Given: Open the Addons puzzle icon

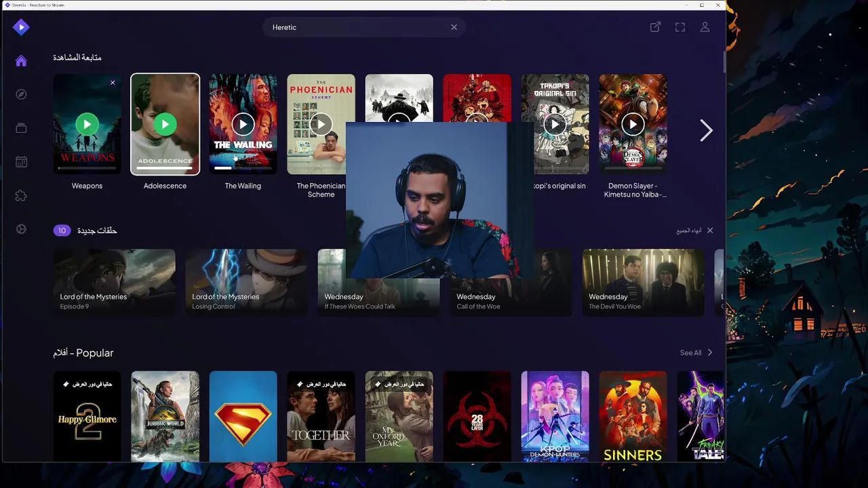Looking at the screenshot, I should tap(21, 196).
